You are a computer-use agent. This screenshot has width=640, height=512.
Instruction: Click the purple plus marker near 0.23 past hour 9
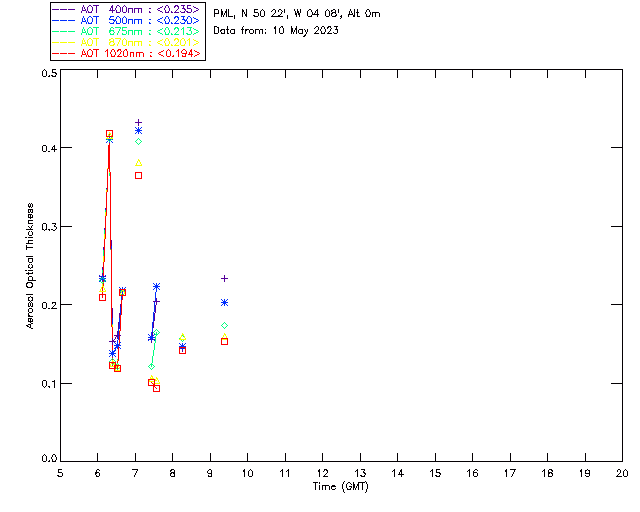pyautogui.click(x=224, y=278)
